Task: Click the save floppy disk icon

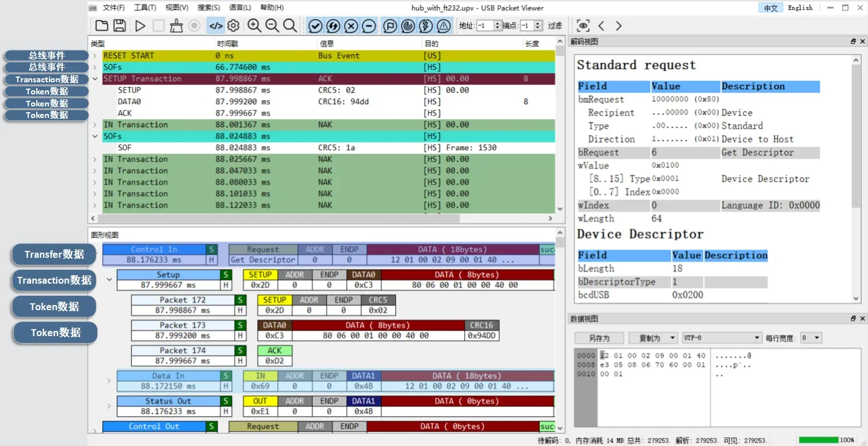Action: pyautogui.click(x=120, y=25)
